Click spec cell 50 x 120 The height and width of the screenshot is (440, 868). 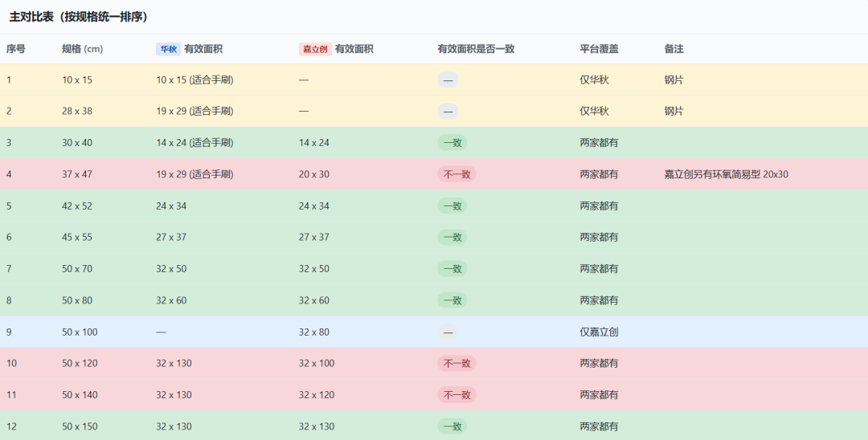point(80,363)
